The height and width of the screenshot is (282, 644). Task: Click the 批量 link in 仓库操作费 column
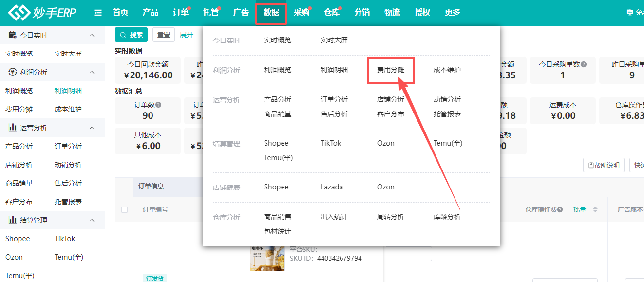click(580, 209)
